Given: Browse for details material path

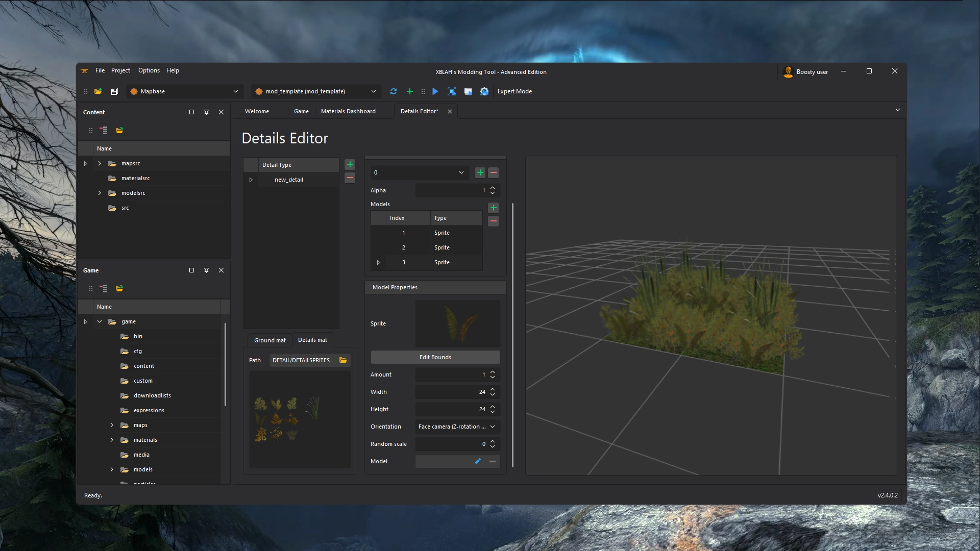Looking at the screenshot, I should tap(344, 360).
